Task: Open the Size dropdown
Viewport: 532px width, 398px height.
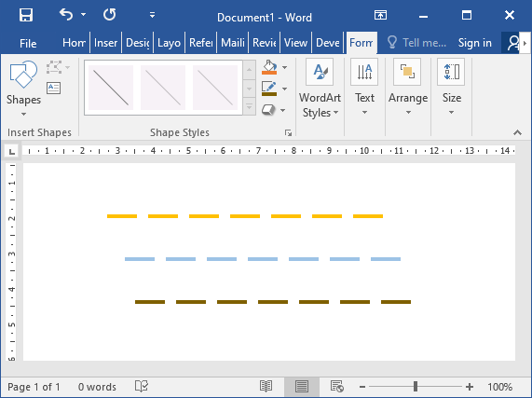Action: pos(451,88)
